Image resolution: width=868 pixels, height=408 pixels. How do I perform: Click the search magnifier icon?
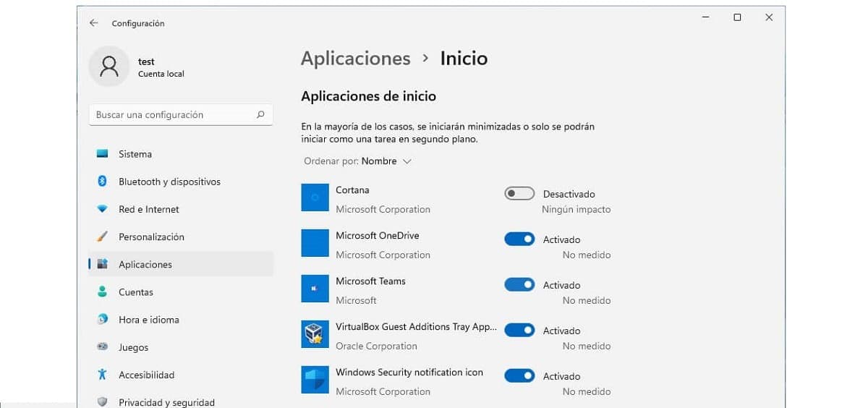[260, 114]
